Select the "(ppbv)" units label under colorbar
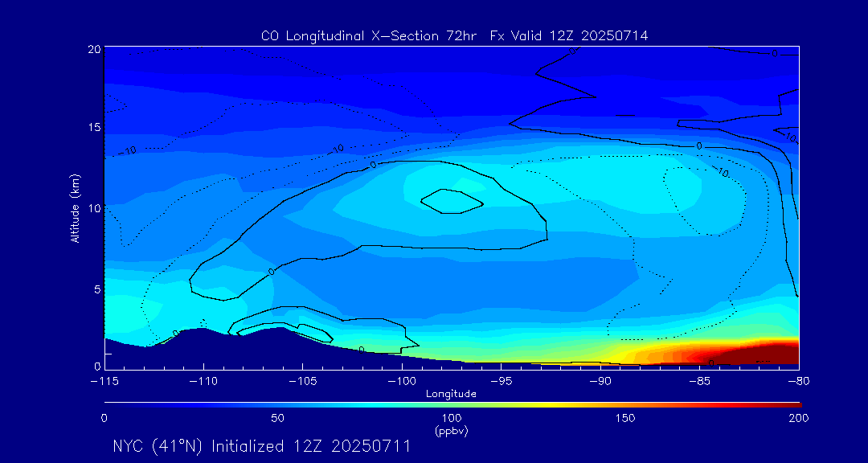Image resolution: width=868 pixels, height=463 pixels. (x=451, y=431)
